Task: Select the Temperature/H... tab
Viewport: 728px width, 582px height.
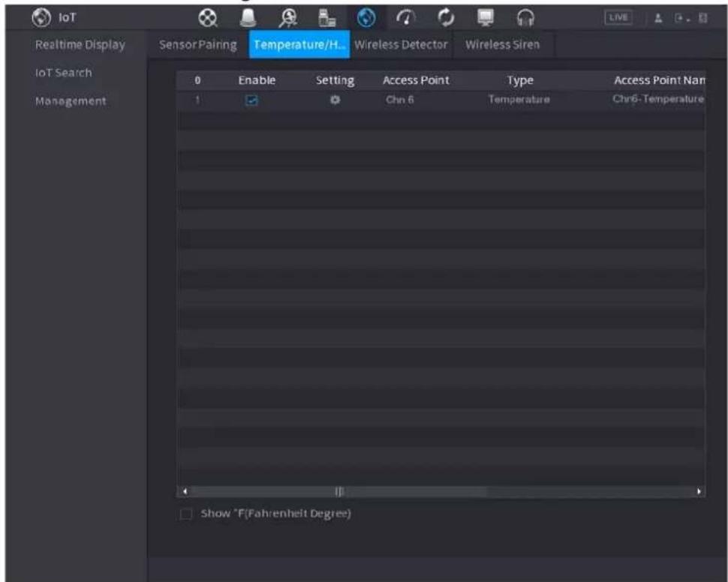Action: [299, 44]
